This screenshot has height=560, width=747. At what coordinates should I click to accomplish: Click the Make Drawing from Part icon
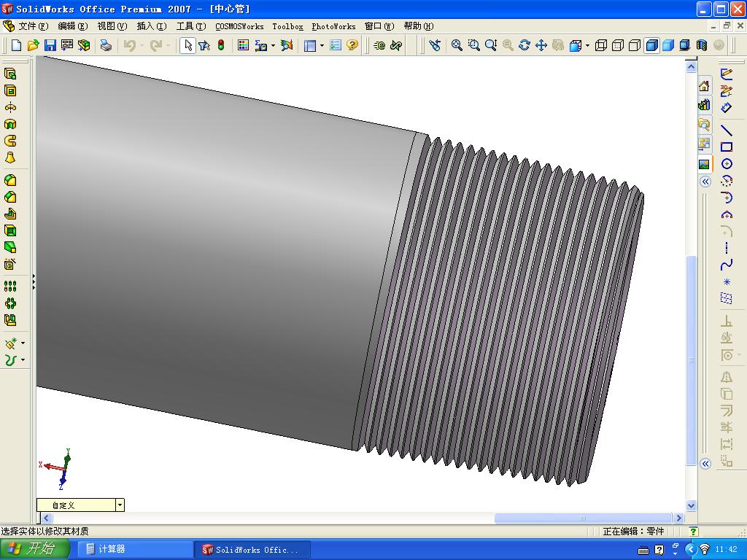point(67,45)
